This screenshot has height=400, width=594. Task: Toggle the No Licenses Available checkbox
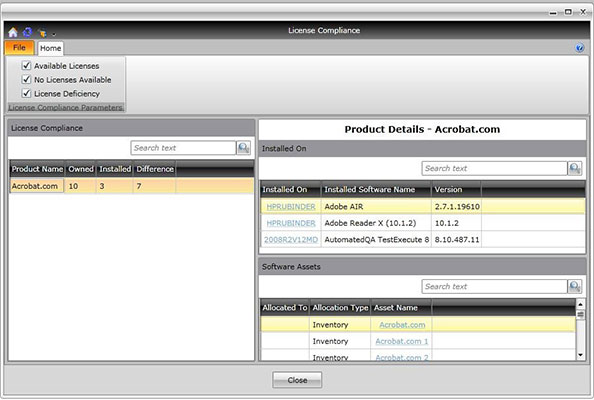pos(26,80)
